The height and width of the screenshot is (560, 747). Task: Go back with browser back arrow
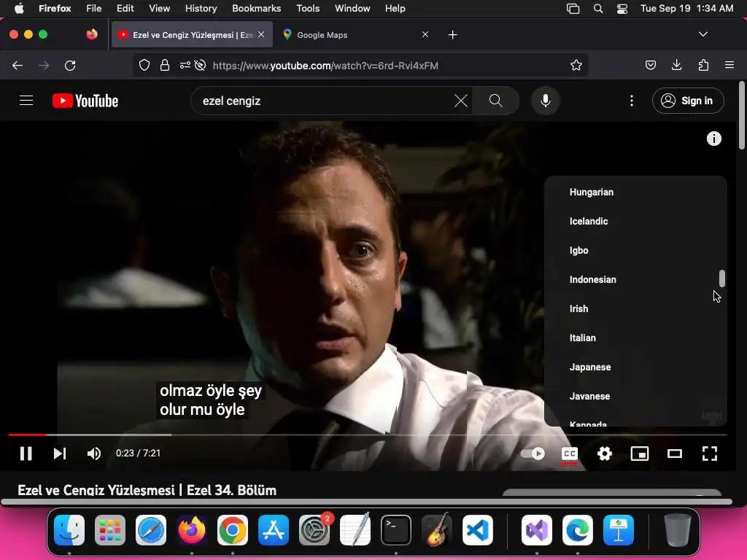tap(18, 65)
